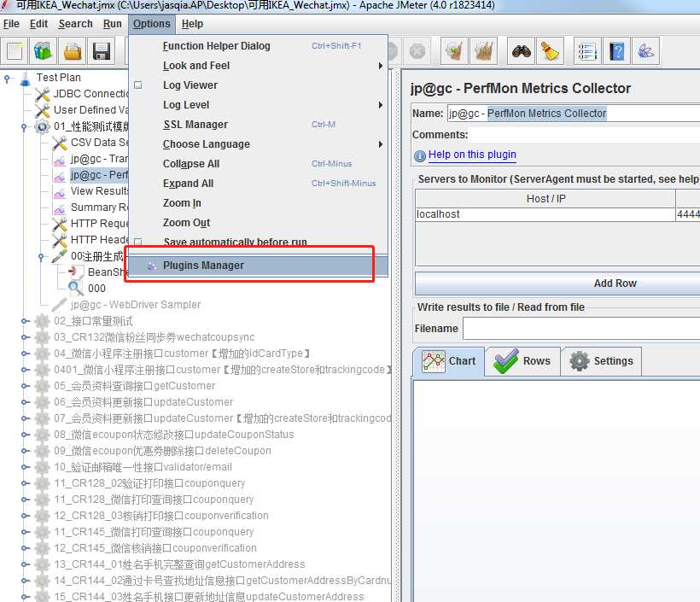Screen dimensions: 700x602
Task: Select the HTTP Request Defaults icon
Action: point(60,224)
